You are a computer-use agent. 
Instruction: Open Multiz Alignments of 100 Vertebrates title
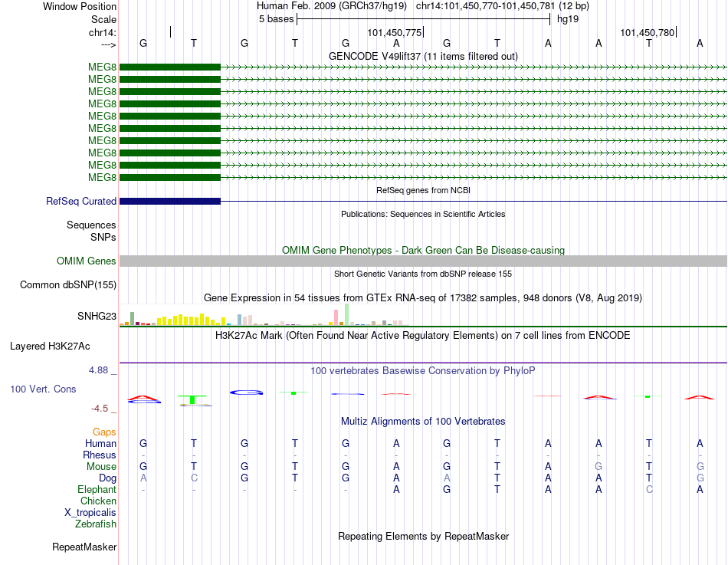coord(423,422)
